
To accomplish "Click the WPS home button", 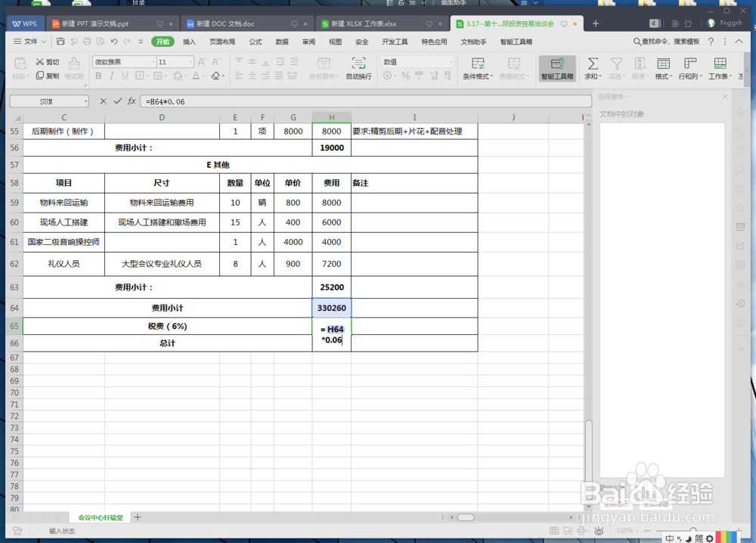I will (25, 23).
